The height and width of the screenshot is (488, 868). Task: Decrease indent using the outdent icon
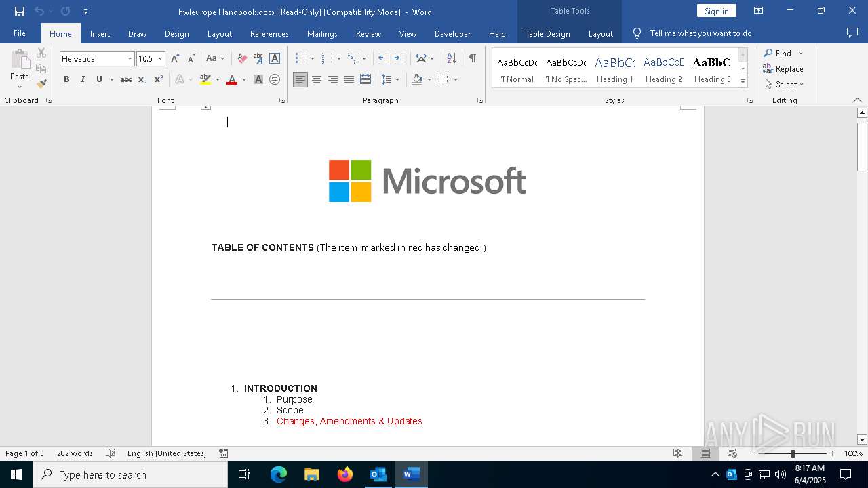384,58
